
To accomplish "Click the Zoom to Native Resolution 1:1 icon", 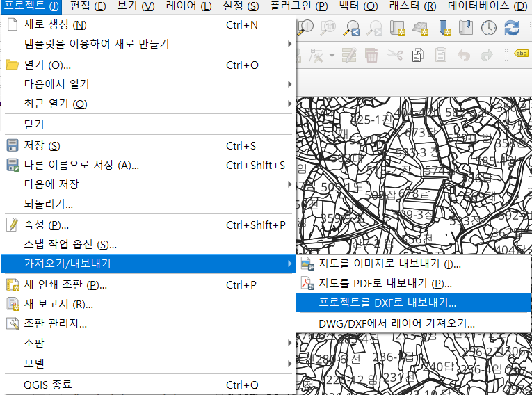I will [x=328, y=28].
